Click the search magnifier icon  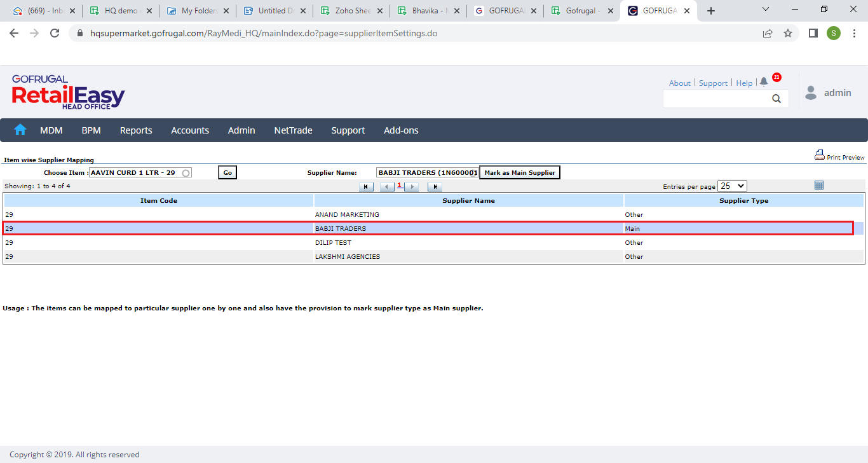point(776,99)
